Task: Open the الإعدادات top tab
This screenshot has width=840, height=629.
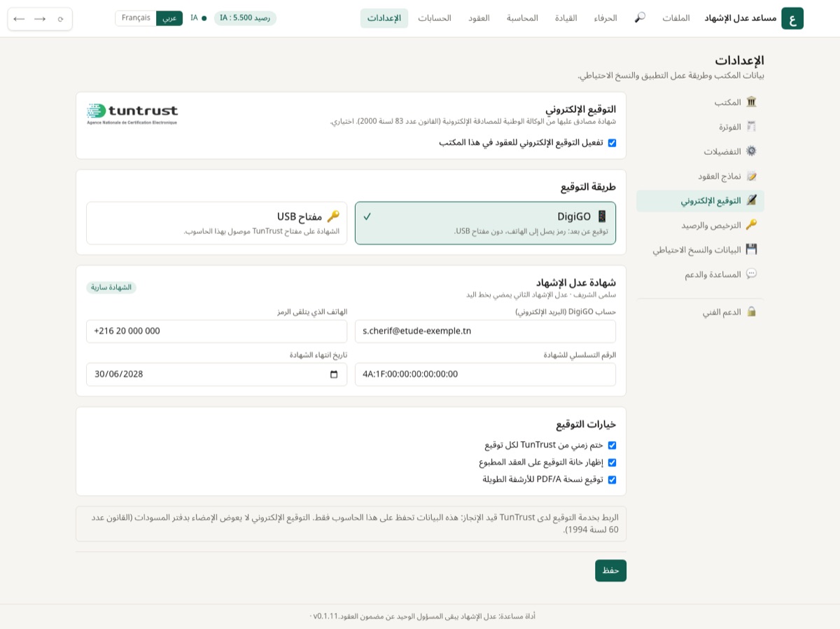Action: click(384, 18)
